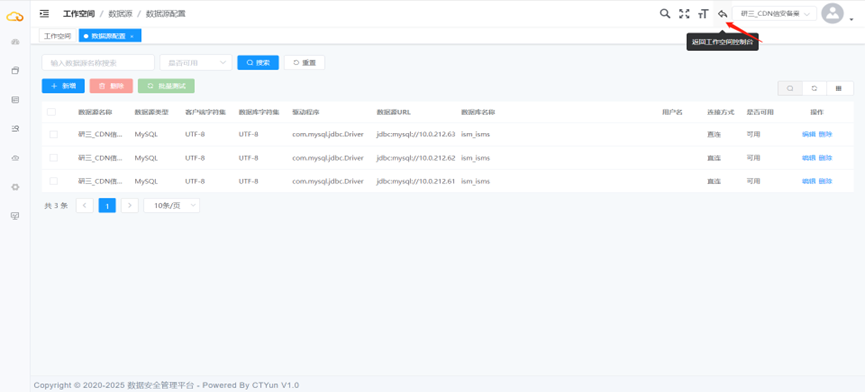Viewport: 865px width, 392px height.
Task: Tick checkbox for the 10.0.212.63 row
Action: click(x=54, y=134)
